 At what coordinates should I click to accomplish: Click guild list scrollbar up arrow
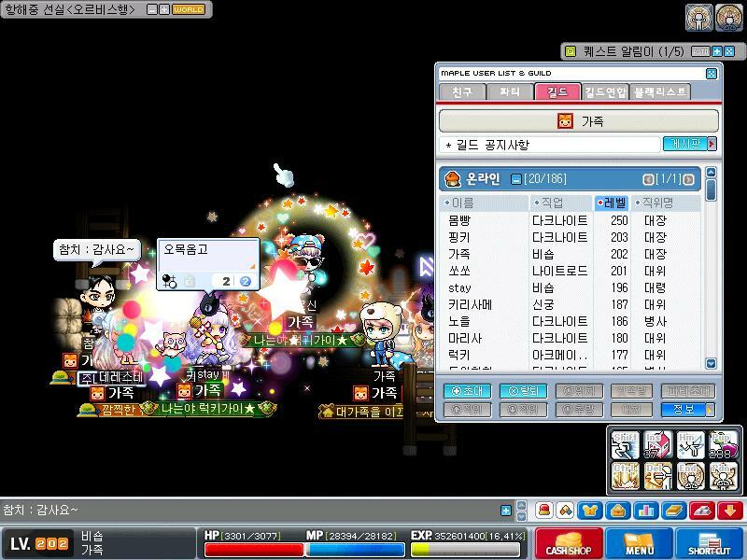711,173
